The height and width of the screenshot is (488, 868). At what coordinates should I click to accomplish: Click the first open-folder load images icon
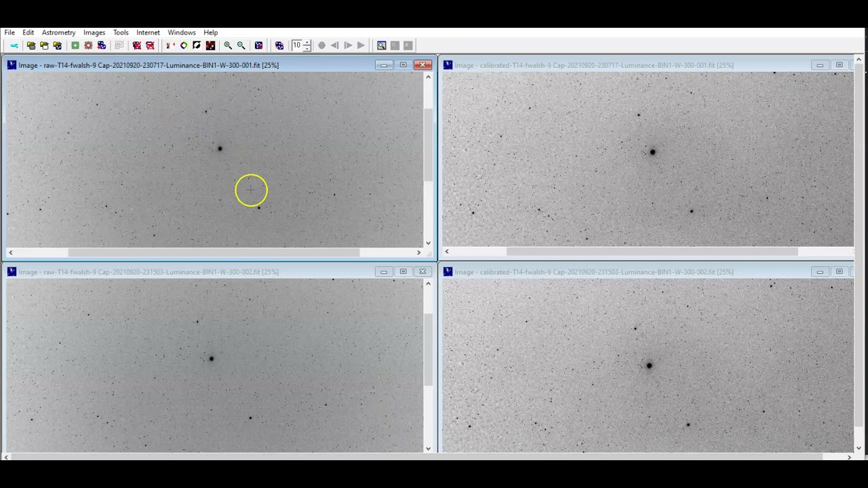click(x=31, y=45)
